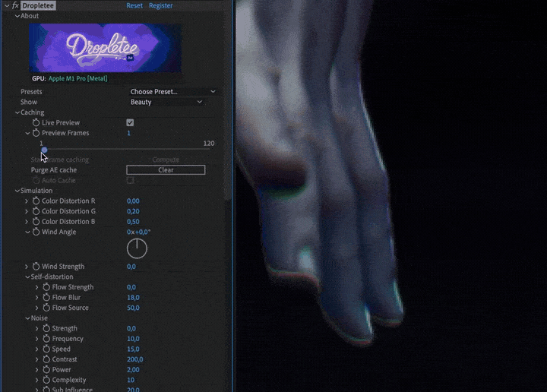Viewport: 547px width, 392px height.
Task: Collapse the Wind Angle property
Action: coord(27,232)
